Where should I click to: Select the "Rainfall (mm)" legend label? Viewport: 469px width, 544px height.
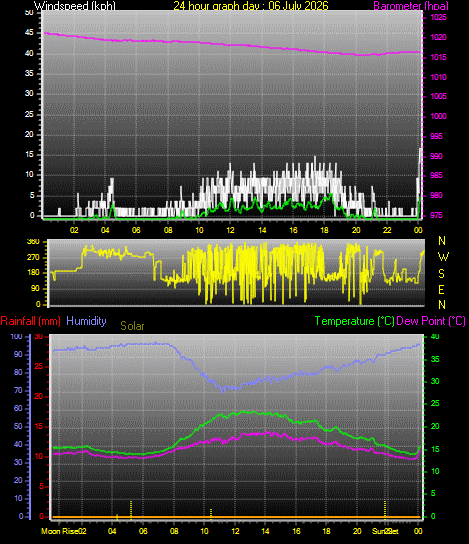coord(31,321)
